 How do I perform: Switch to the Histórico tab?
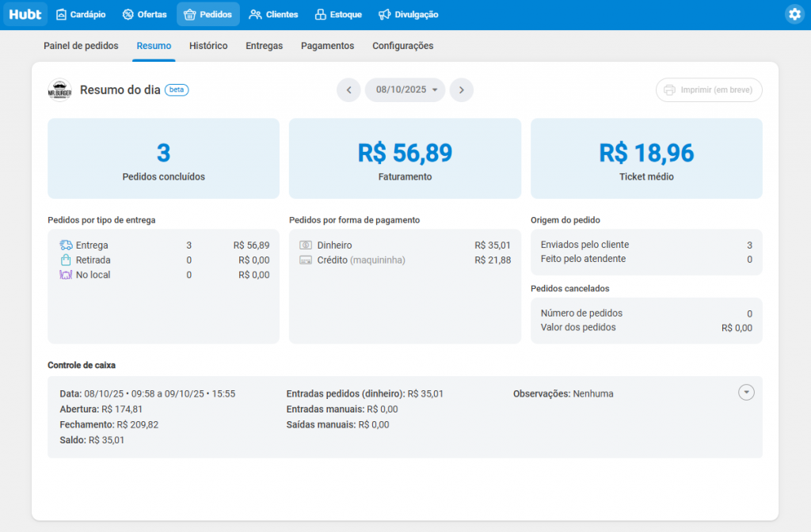click(208, 46)
